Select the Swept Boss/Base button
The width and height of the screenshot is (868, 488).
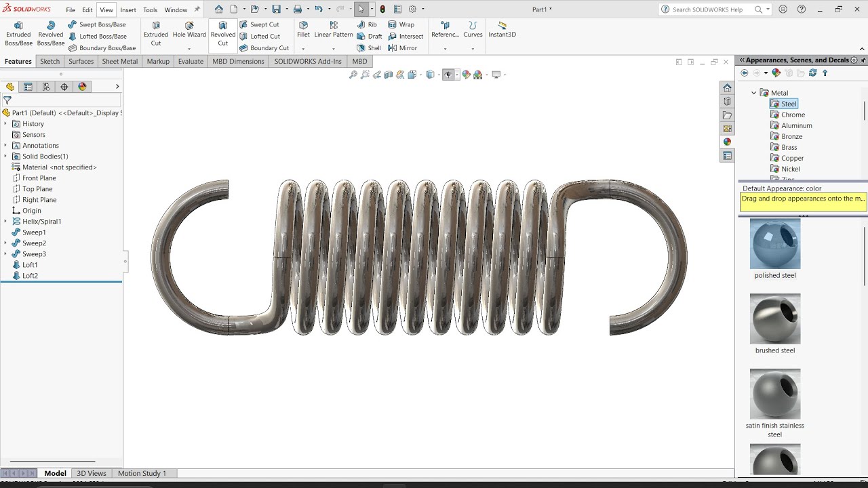97,24
